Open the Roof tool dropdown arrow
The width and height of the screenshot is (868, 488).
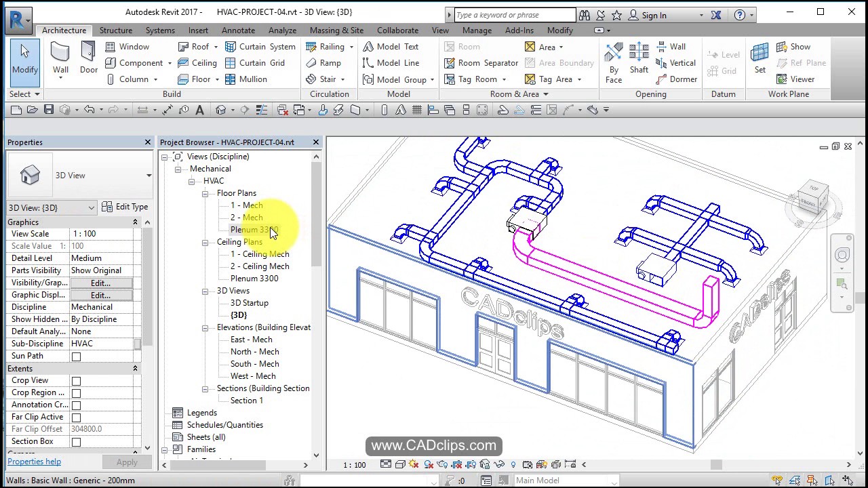coord(216,47)
